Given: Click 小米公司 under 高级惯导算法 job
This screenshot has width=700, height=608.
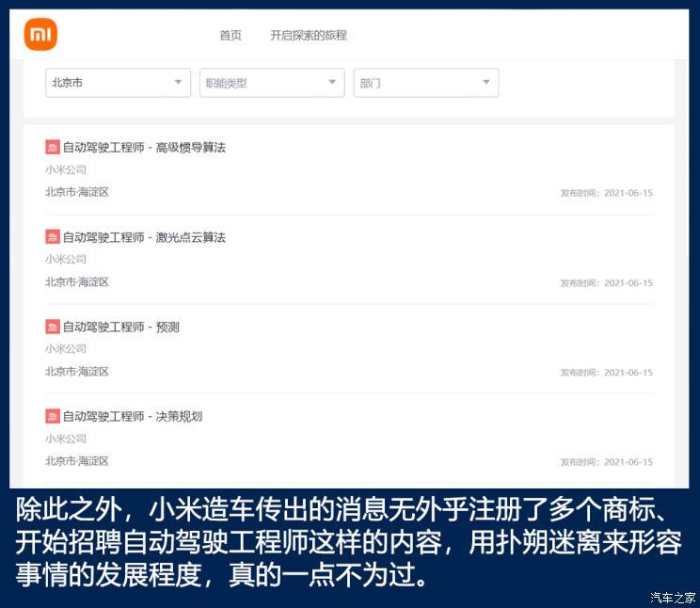Looking at the screenshot, I should pos(66,169).
